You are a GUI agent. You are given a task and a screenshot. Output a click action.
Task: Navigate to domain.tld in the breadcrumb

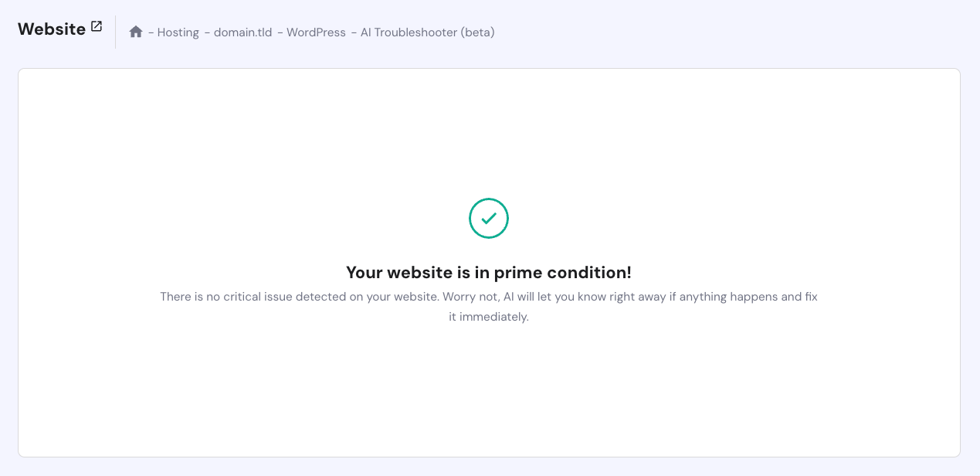pyautogui.click(x=242, y=32)
